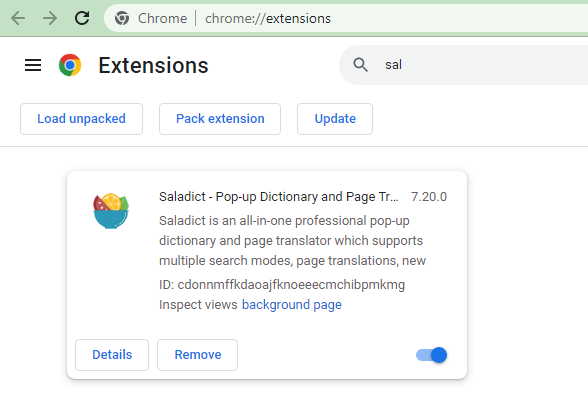Image resolution: width=588 pixels, height=412 pixels.
Task: Open the background page inspect link
Action: click(292, 305)
